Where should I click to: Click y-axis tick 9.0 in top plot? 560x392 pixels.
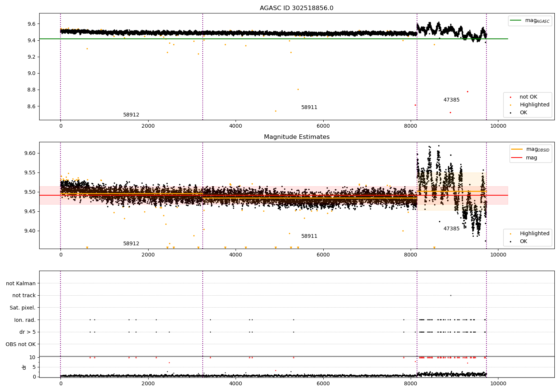[31, 74]
